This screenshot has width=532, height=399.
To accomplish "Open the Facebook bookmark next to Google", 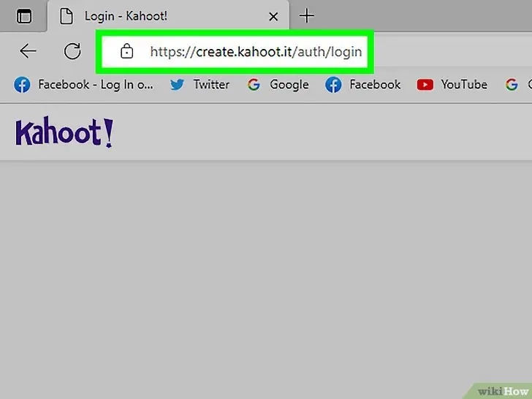I will [x=362, y=85].
